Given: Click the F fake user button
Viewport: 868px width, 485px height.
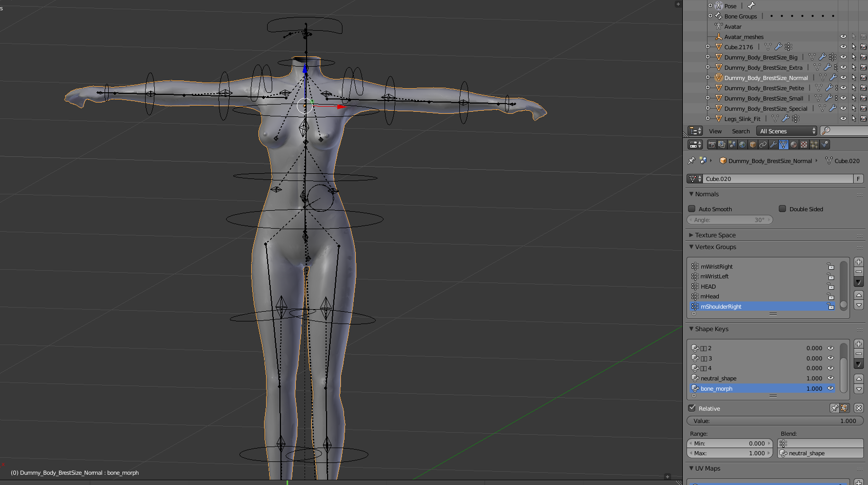Looking at the screenshot, I should 858,178.
